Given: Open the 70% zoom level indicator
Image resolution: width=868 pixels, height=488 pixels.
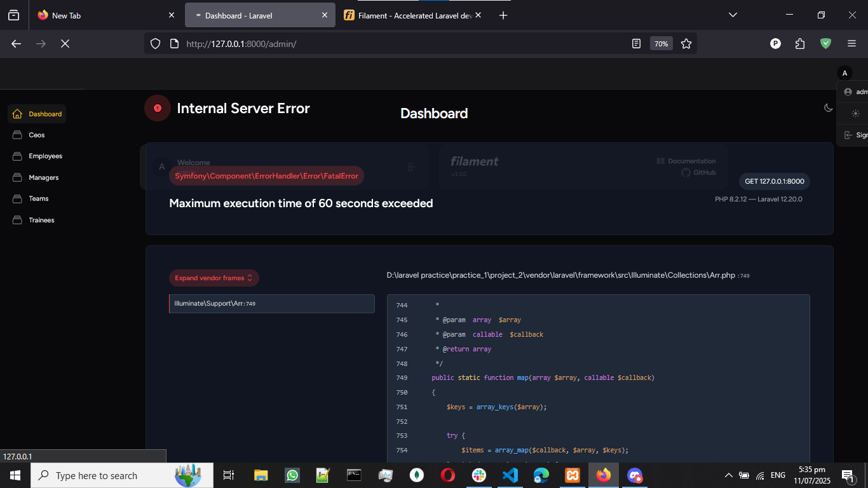Looking at the screenshot, I should [661, 44].
